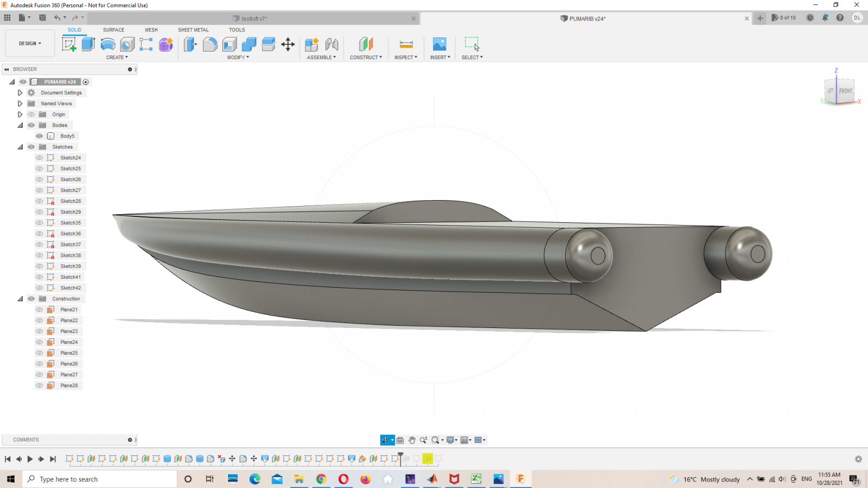Select the Offset Plane construct tool
This screenshot has width=868, height=488.
pos(366,44)
